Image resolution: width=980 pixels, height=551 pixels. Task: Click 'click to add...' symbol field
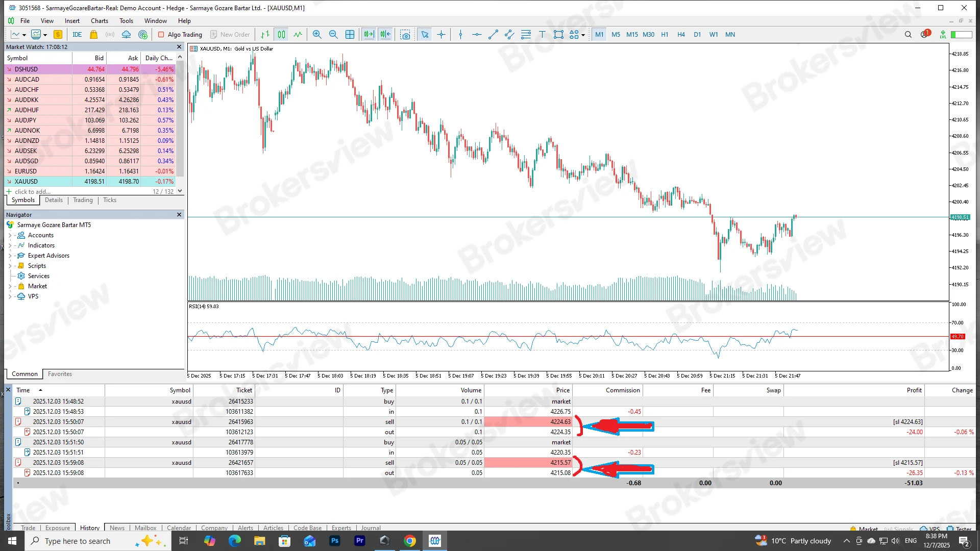point(33,192)
